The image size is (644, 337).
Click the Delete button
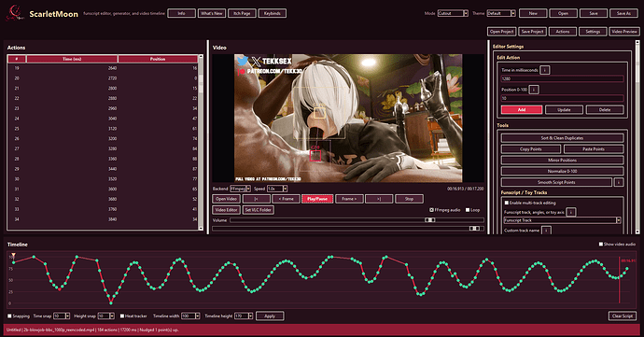click(x=605, y=110)
